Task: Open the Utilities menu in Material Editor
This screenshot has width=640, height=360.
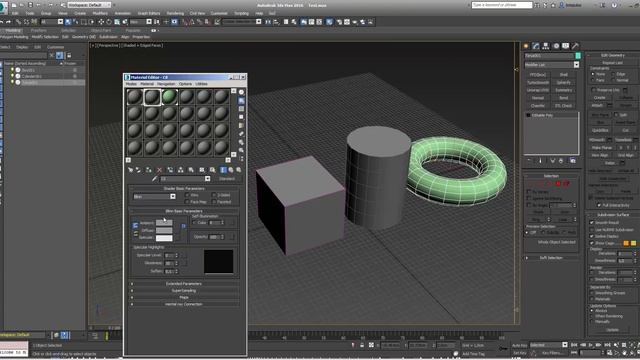Action: click(201, 84)
